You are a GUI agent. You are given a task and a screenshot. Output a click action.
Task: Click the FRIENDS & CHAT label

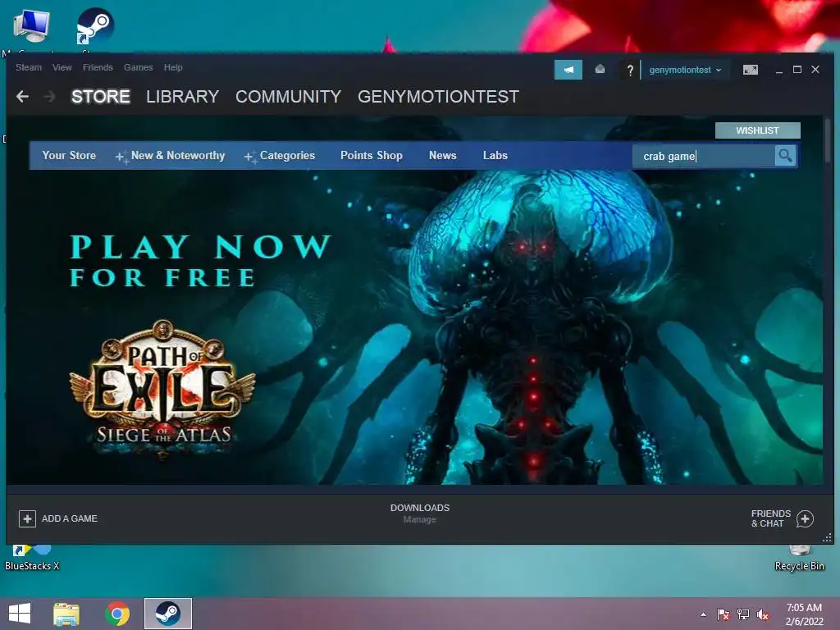pyautogui.click(x=771, y=518)
